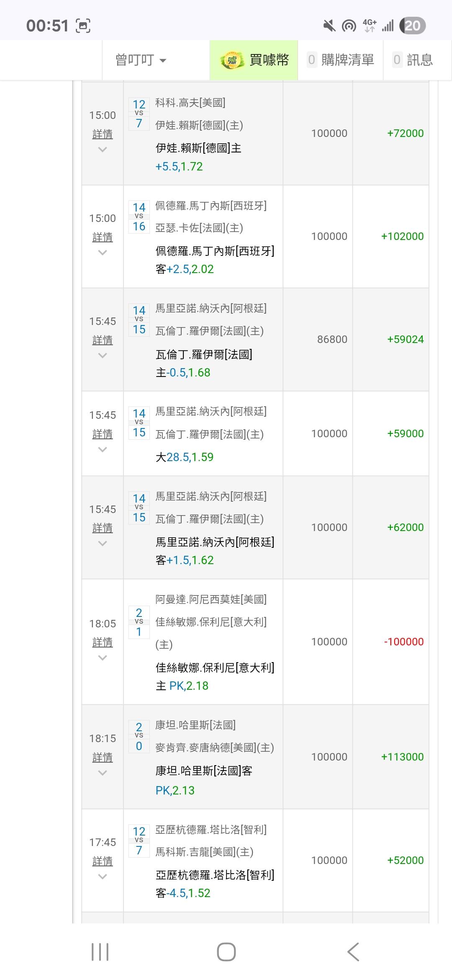Open the 曾叮叮 account dropdown
Screen dimensions: 452x980
pyautogui.click(x=141, y=60)
